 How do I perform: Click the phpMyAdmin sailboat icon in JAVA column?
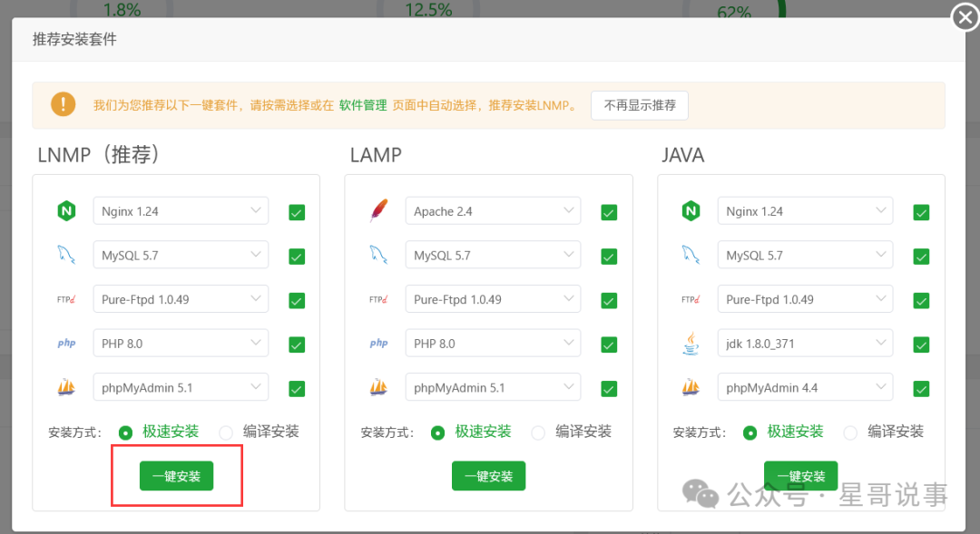[x=691, y=387]
